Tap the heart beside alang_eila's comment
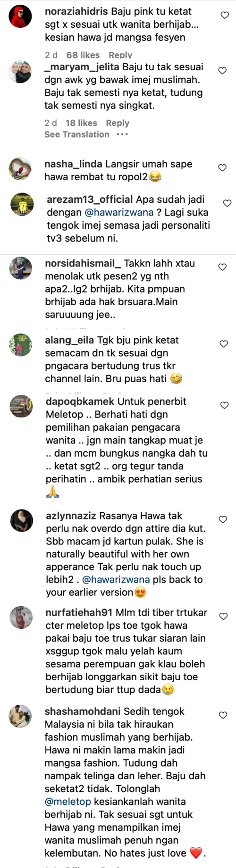 pos(224,344)
